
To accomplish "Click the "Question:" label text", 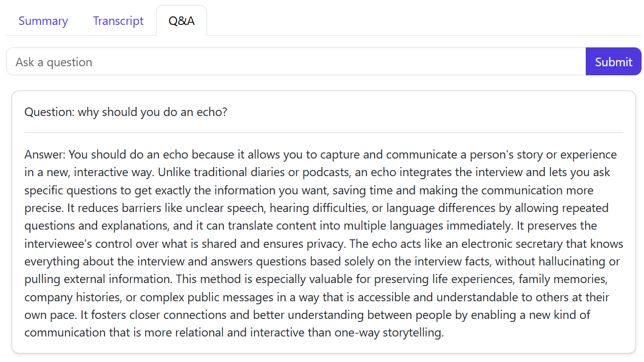I will [49, 112].
